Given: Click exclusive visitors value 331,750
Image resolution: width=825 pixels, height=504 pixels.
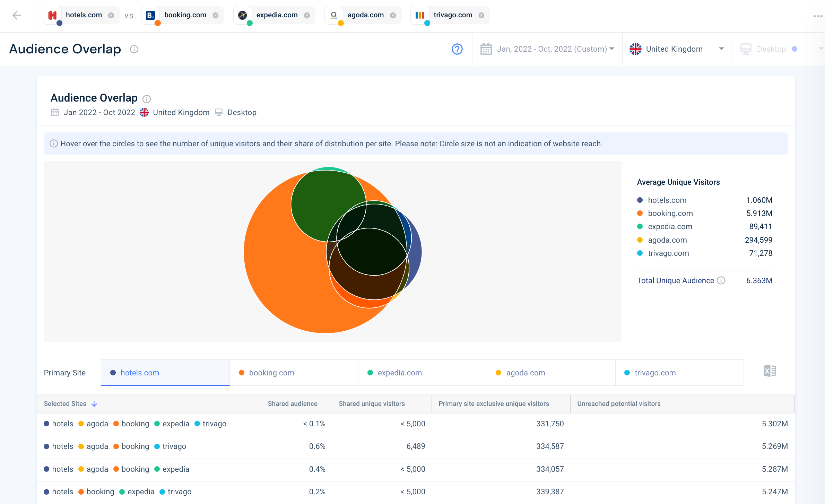Looking at the screenshot, I should pyautogui.click(x=550, y=424).
